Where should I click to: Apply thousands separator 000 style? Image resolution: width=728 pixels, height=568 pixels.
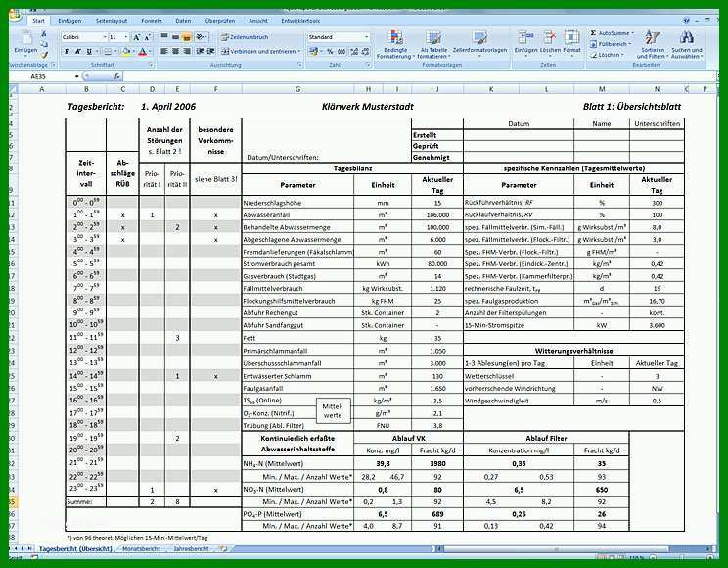341,51
